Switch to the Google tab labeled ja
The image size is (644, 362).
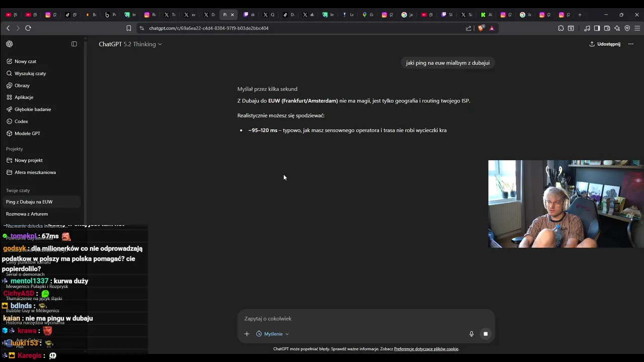click(407, 15)
